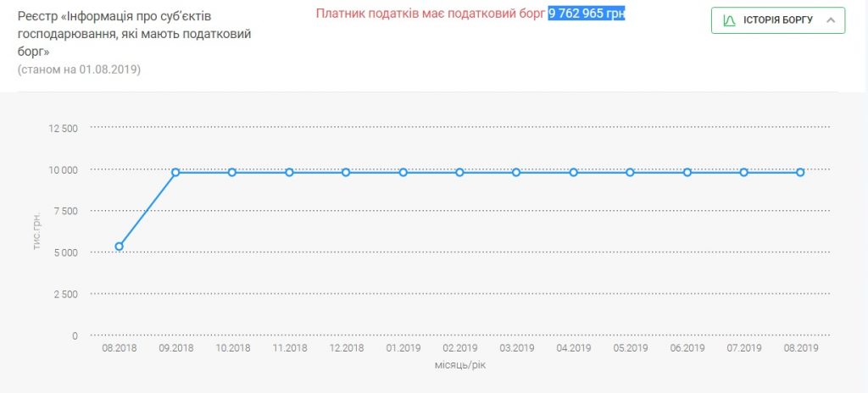Click the 08.2018 data point on chart

tap(120, 246)
